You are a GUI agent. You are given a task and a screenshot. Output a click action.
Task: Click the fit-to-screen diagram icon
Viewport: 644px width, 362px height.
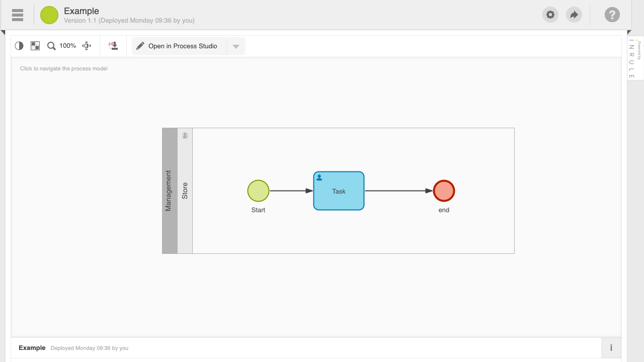coord(35,46)
